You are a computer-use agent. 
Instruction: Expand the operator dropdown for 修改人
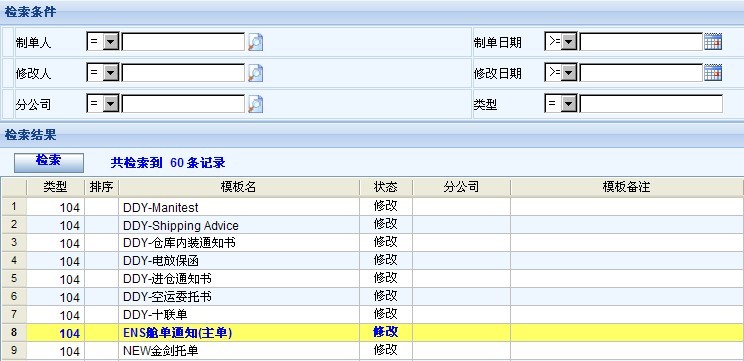pyautogui.click(x=111, y=73)
